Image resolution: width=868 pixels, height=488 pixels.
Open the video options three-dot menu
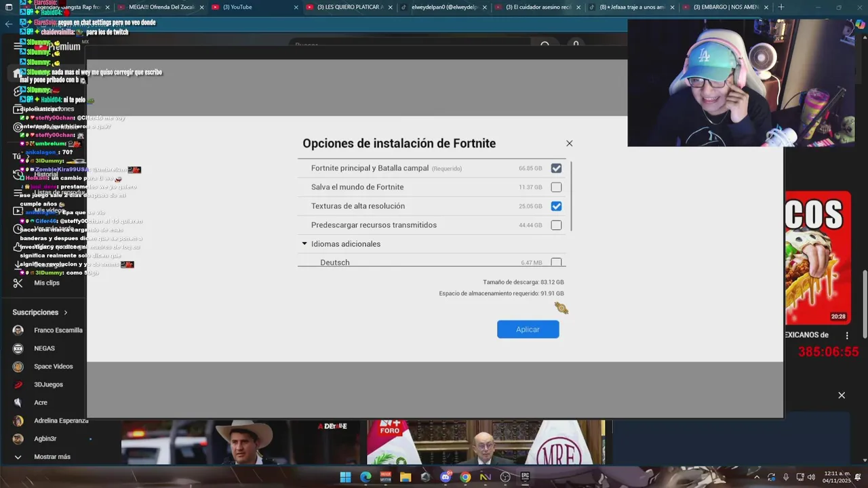(x=846, y=335)
